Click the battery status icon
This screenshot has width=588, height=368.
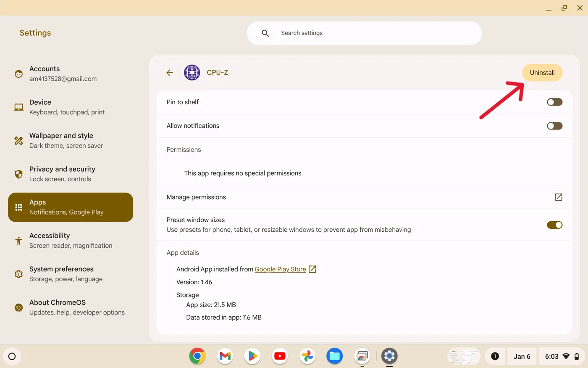(x=577, y=356)
